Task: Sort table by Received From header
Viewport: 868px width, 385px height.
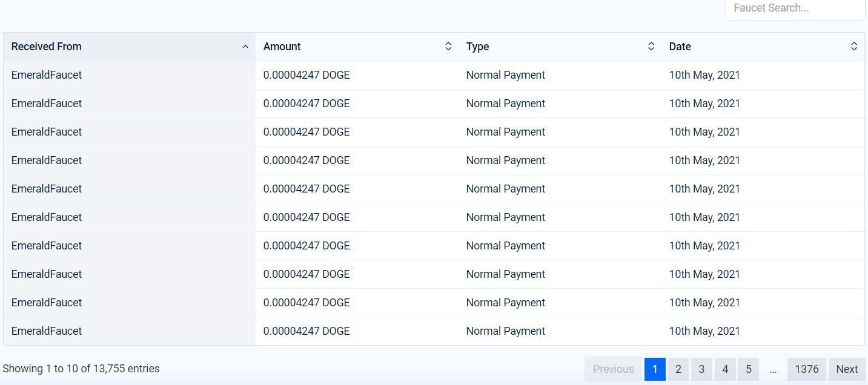Action: 47,47
